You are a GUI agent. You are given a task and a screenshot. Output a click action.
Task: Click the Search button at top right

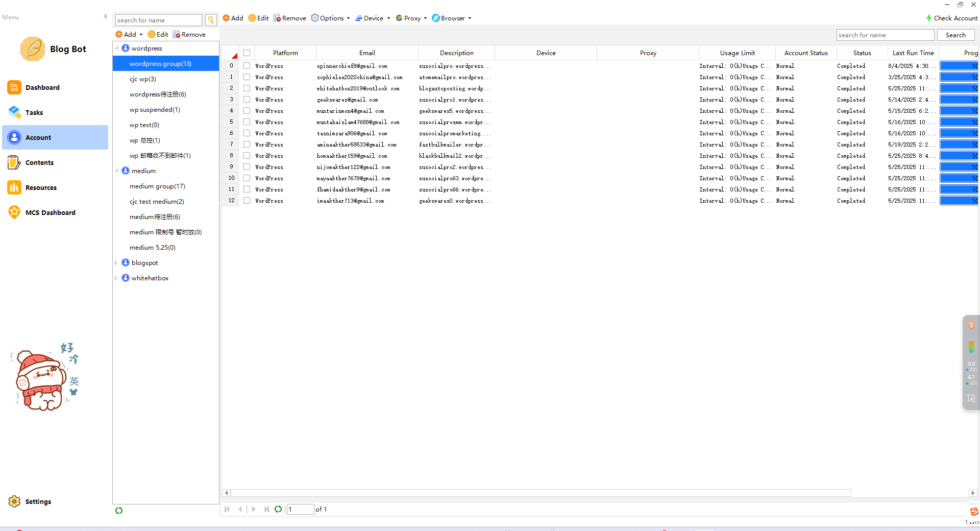[x=955, y=35]
